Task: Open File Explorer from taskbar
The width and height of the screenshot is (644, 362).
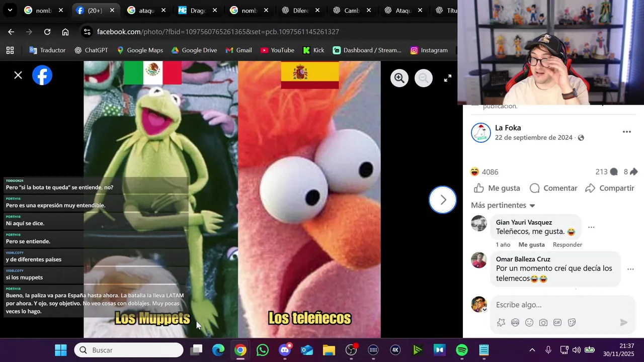Action: click(x=329, y=350)
